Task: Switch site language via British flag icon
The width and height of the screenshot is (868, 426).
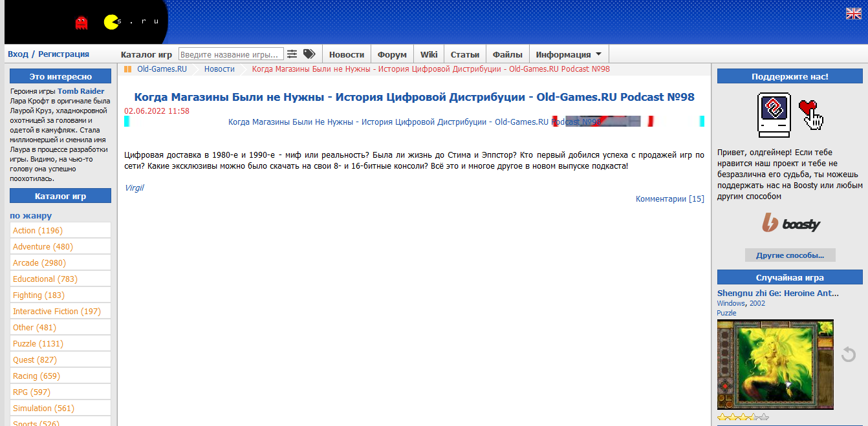Action: (x=853, y=14)
